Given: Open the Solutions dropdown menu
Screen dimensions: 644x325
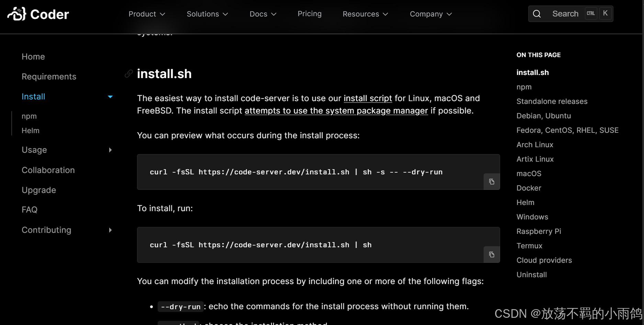Looking at the screenshot, I should 207,14.
